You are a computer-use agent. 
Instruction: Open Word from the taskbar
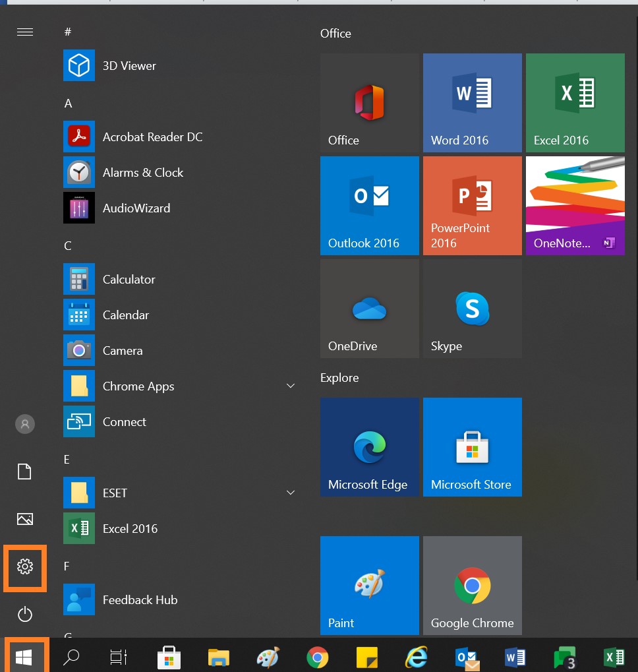tap(515, 657)
